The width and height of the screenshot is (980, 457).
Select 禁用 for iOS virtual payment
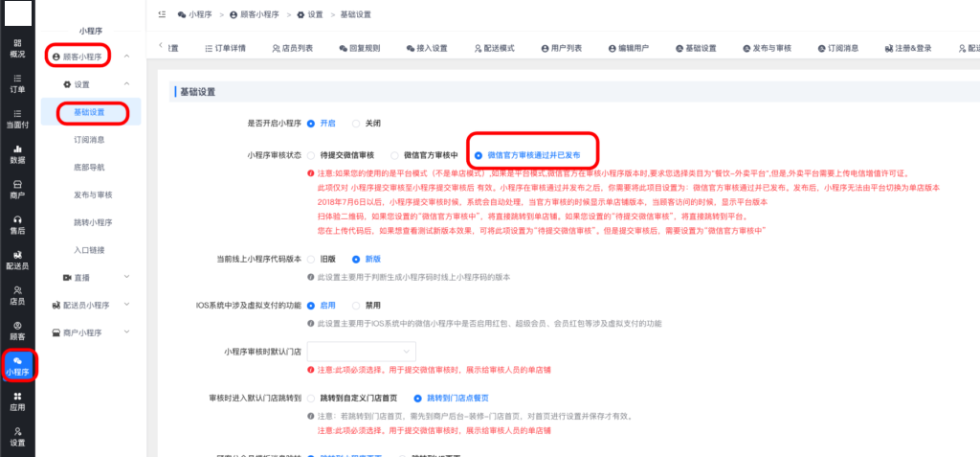(x=357, y=305)
